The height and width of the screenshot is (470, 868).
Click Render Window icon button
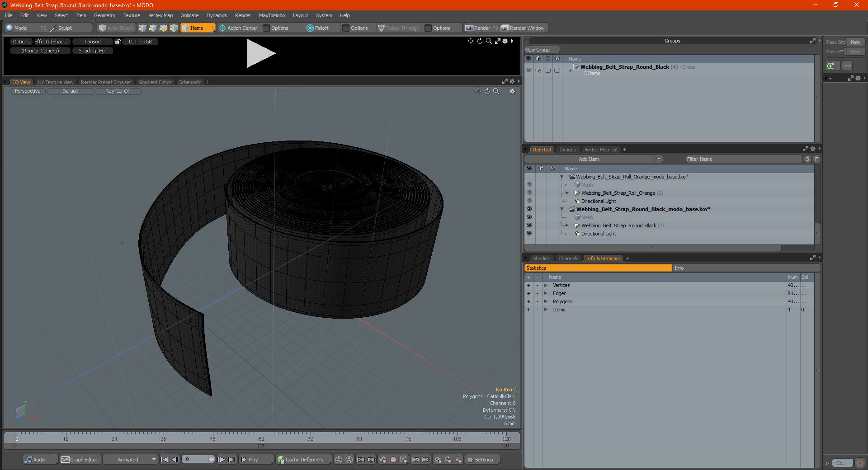(x=524, y=28)
